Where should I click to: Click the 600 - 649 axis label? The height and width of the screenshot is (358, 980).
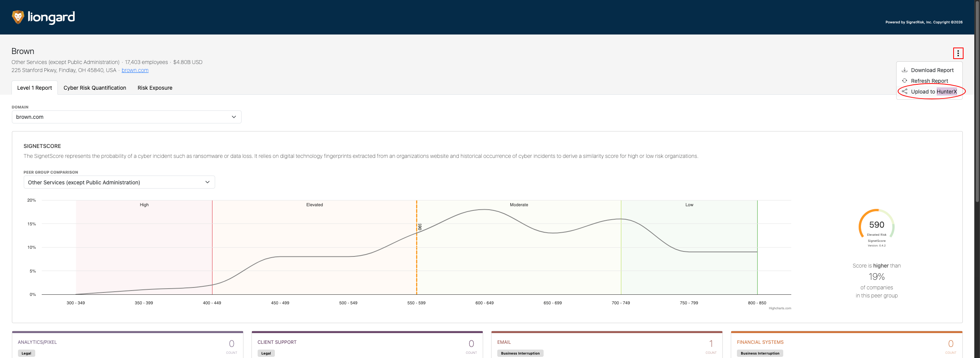coord(485,303)
